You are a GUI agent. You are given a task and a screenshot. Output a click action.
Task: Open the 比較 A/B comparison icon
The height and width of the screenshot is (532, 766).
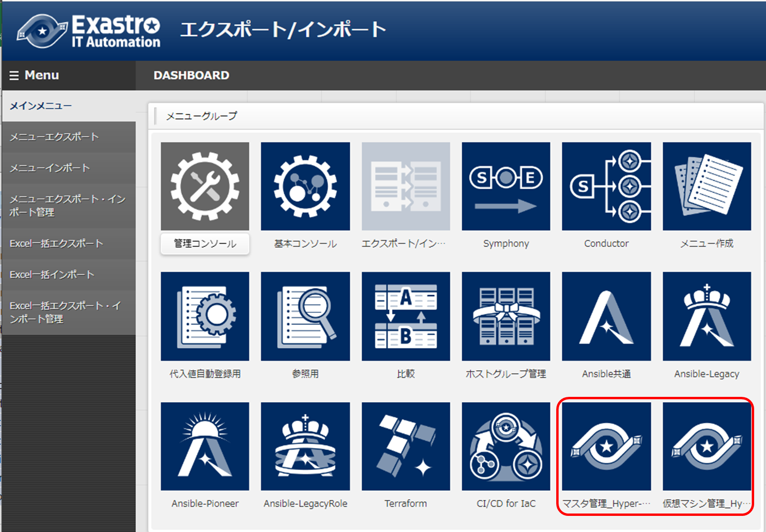(x=406, y=316)
